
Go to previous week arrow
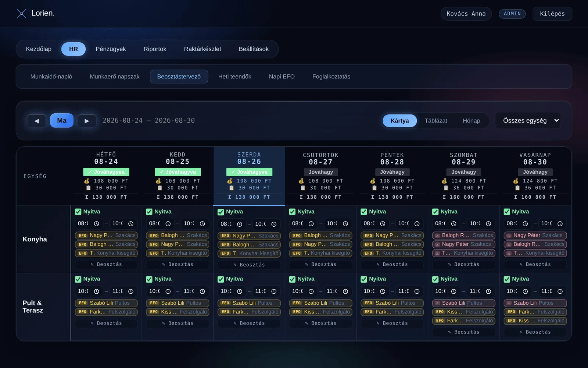pyautogui.click(x=36, y=121)
